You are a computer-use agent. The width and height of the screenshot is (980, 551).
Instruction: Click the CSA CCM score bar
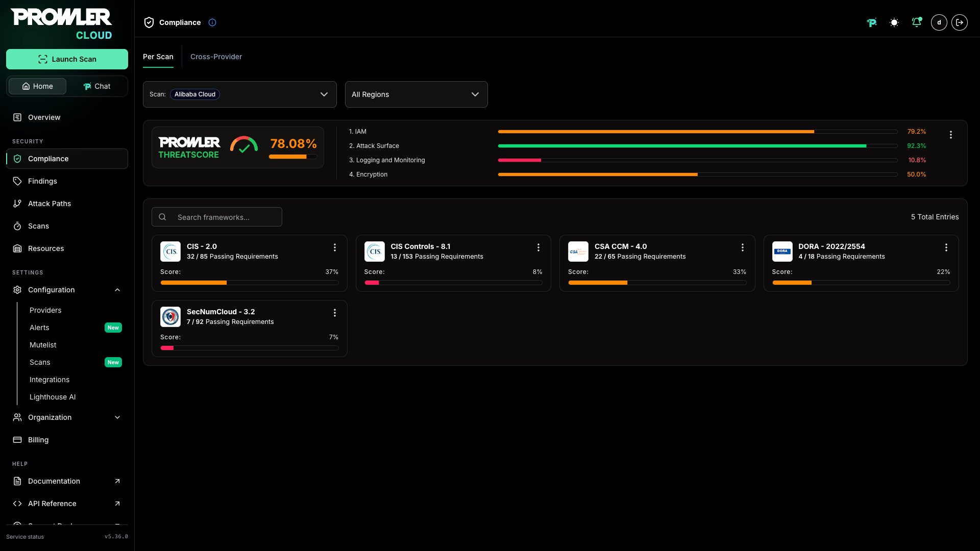coord(657,283)
